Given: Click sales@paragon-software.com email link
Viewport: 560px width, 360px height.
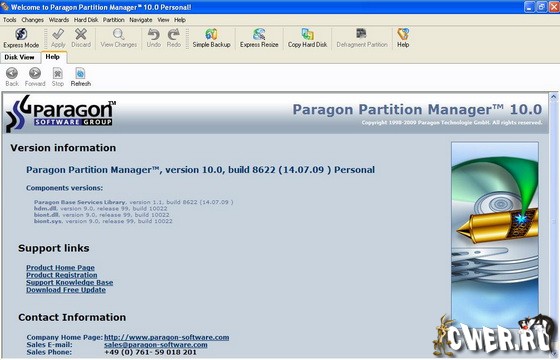Looking at the screenshot, I should tap(156, 345).
